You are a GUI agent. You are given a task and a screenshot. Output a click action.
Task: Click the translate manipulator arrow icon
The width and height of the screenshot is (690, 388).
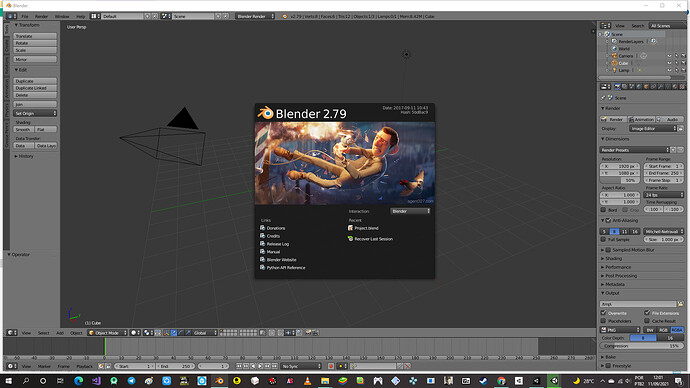click(x=174, y=333)
